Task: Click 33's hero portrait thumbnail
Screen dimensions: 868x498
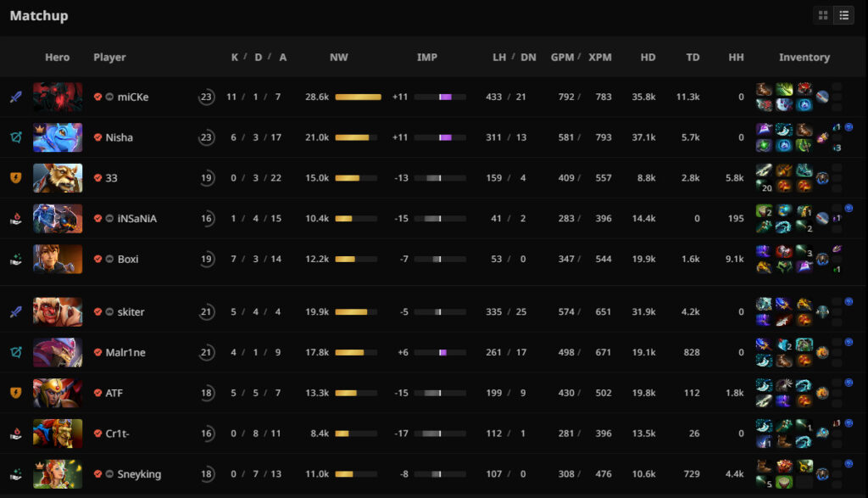Action: [x=58, y=178]
